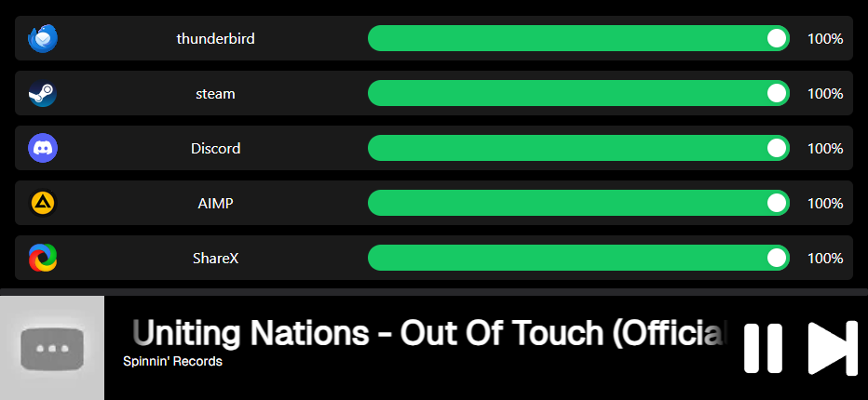Open the Spinnin' Records artist link

coord(172,361)
